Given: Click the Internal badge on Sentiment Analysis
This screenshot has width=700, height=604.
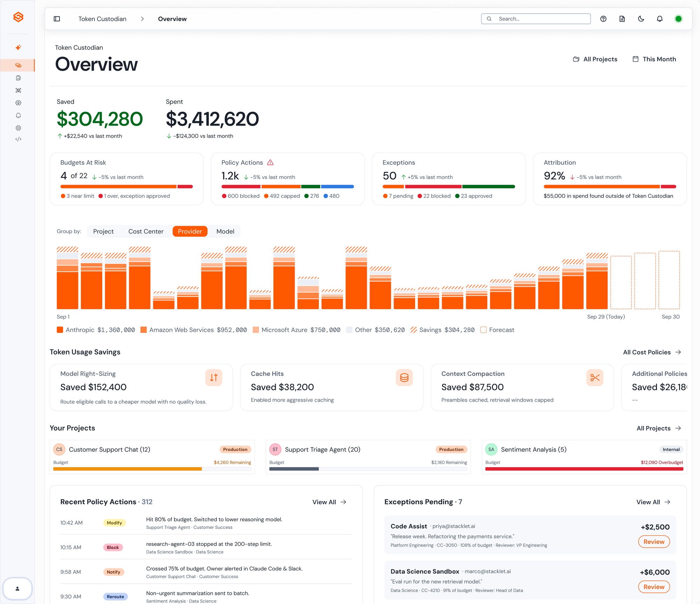Looking at the screenshot, I should [671, 450].
